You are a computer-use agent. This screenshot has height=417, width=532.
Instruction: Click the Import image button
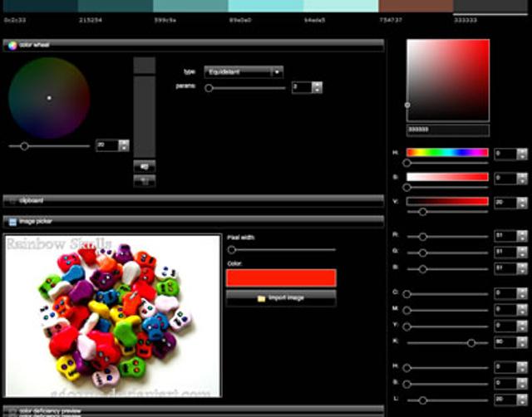pyautogui.click(x=281, y=298)
